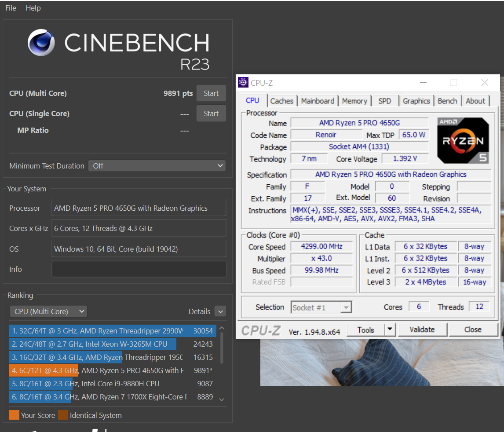Open the Tools dropdown arrow in CPU-Z
The height and width of the screenshot is (432, 504).
coord(390,330)
